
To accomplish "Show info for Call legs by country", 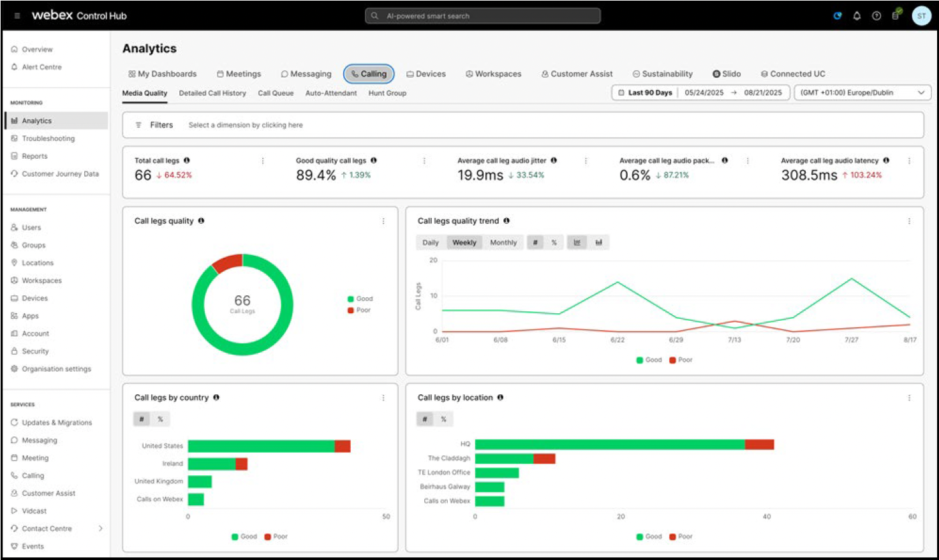I will (x=216, y=397).
